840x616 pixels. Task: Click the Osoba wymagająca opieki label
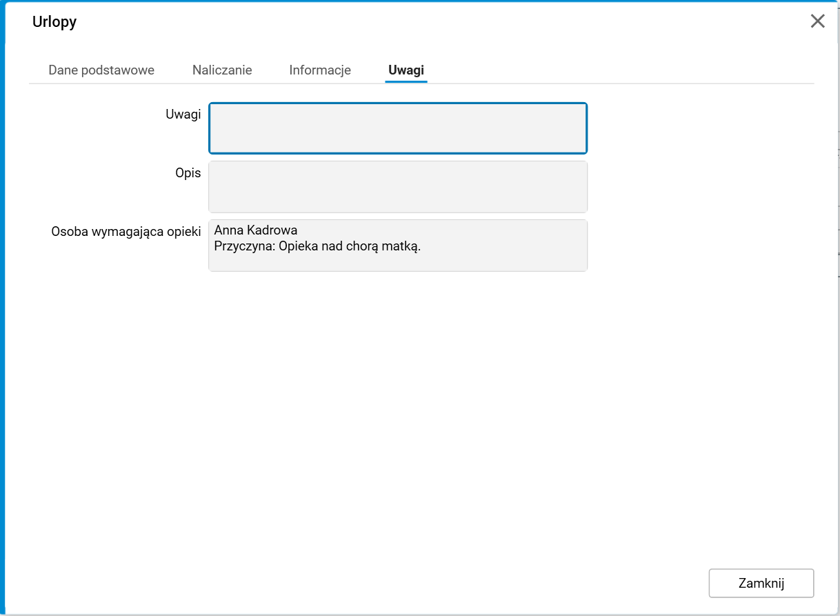pyautogui.click(x=126, y=232)
